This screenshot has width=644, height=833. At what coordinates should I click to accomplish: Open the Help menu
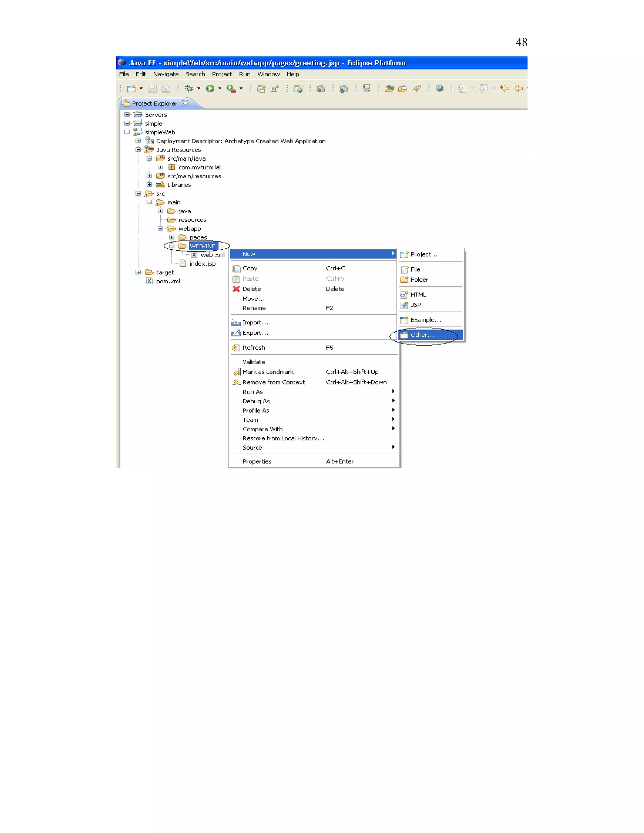(293, 74)
